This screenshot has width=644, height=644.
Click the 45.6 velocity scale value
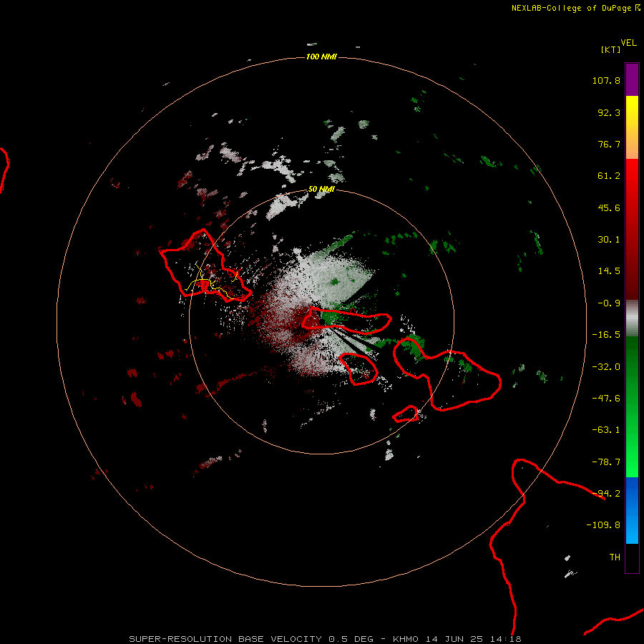(x=609, y=208)
